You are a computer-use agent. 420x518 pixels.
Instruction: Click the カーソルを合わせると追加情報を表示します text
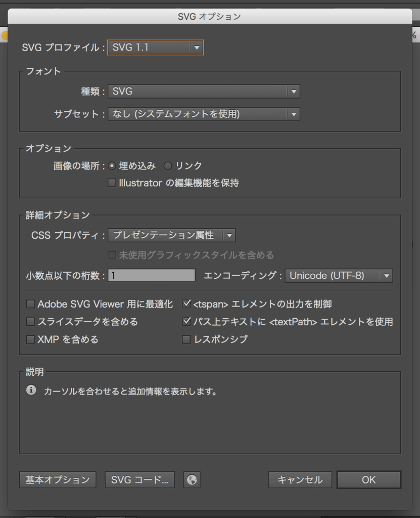point(130,392)
